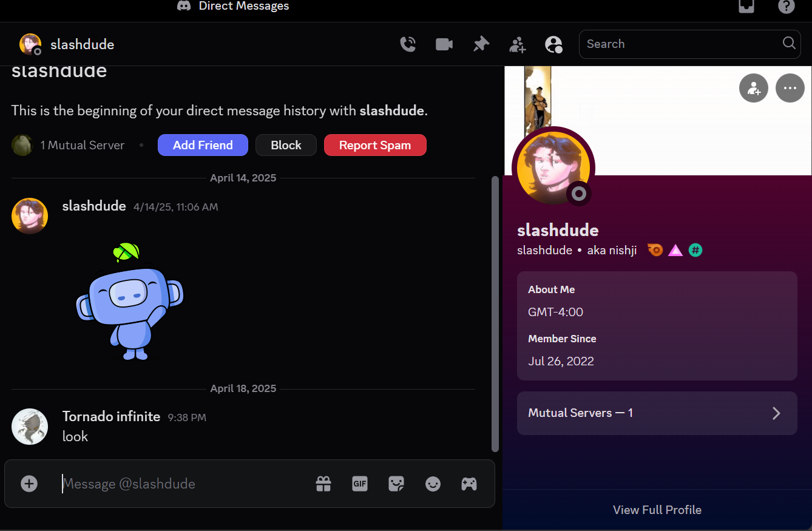
Task: Click the waving Wumpus sticker
Action: point(130,302)
